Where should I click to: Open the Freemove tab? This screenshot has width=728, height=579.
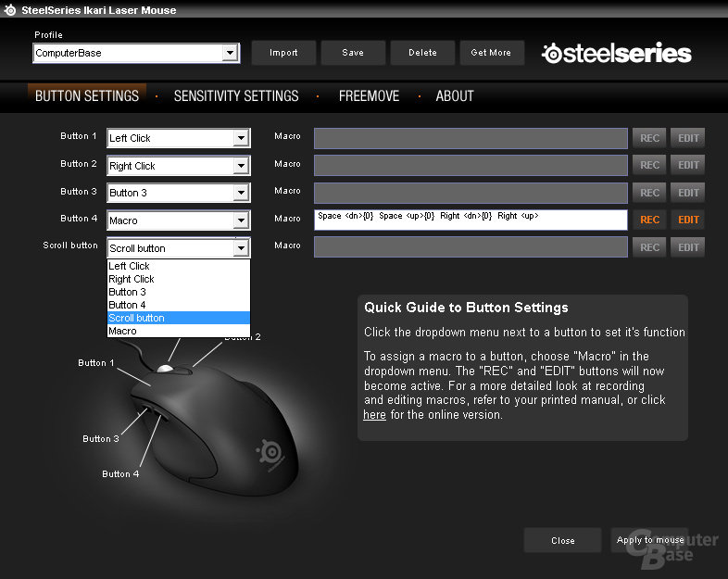370,96
